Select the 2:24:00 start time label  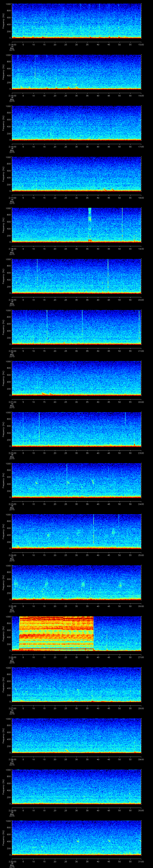(x=12, y=555)
